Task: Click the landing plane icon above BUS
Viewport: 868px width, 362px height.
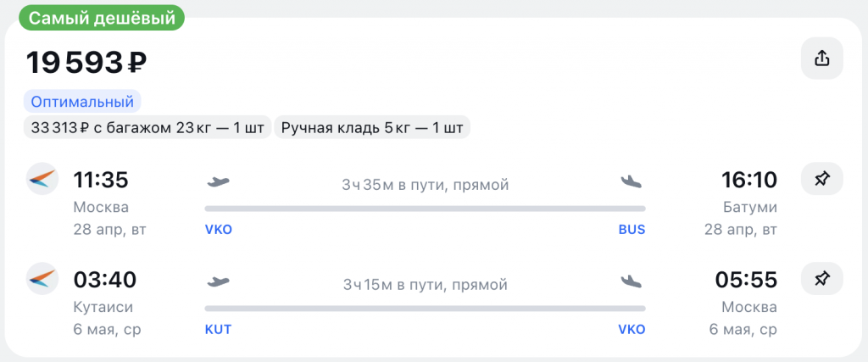Action: (632, 181)
